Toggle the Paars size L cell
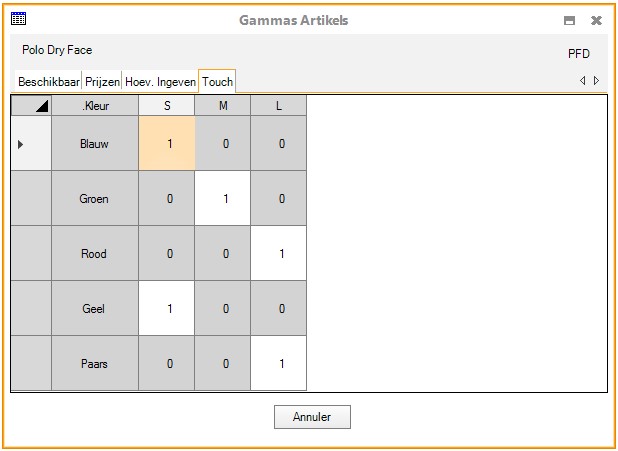The height and width of the screenshot is (451, 618). click(282, 364)
